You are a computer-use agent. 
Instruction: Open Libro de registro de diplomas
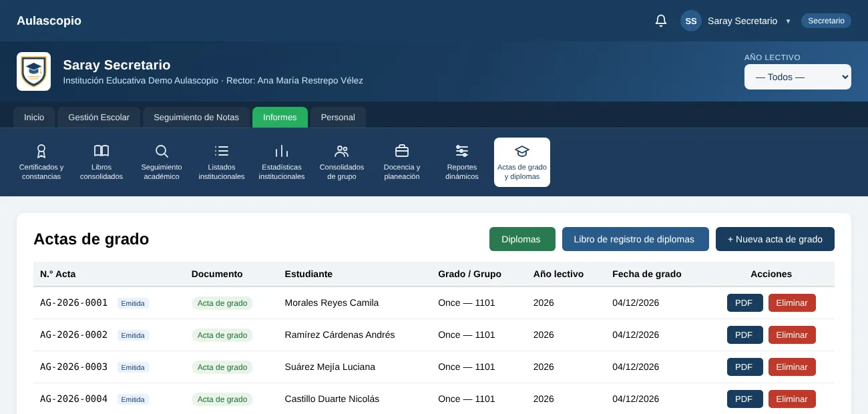coord(636,239)
